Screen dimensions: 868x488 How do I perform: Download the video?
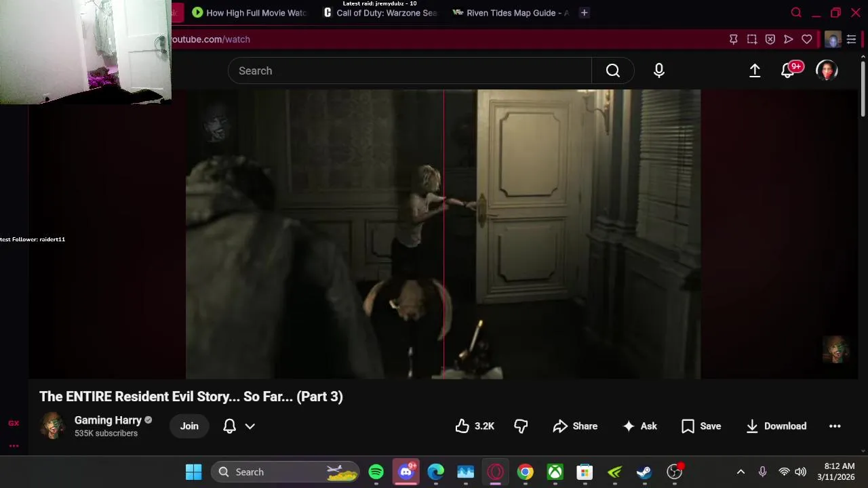click(x=776, y=426)
